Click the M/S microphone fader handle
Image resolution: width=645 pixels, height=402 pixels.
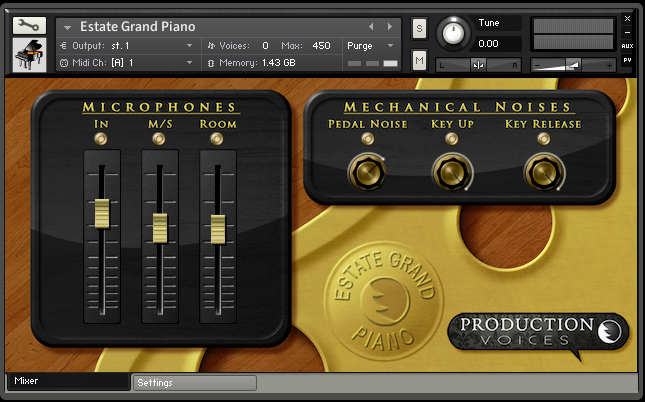pyautogui.click(x=160, y=228)
